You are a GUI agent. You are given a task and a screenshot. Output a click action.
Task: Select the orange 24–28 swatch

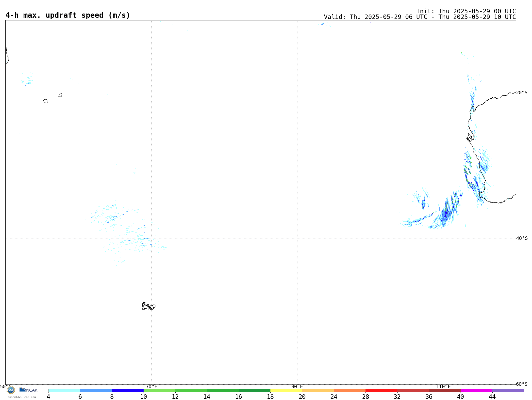(350, 391)
